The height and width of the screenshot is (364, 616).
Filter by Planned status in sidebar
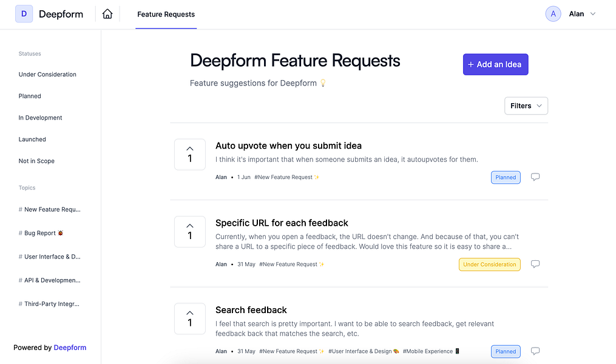(x=30, y=96)
